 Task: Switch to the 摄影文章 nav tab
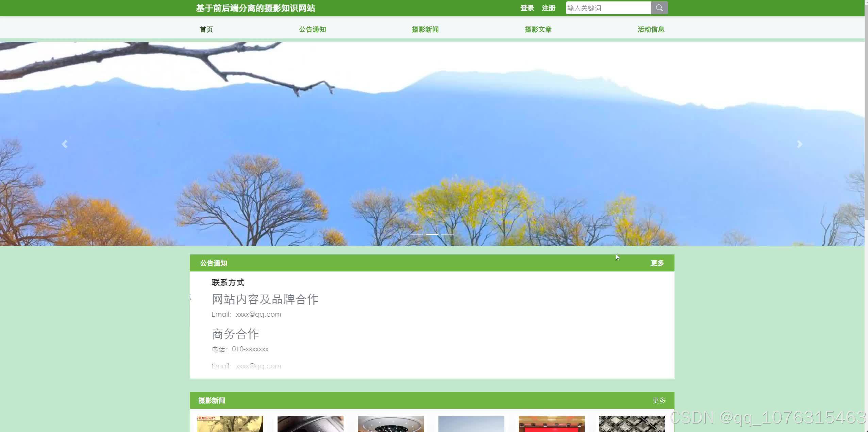(x=538, y=29)
